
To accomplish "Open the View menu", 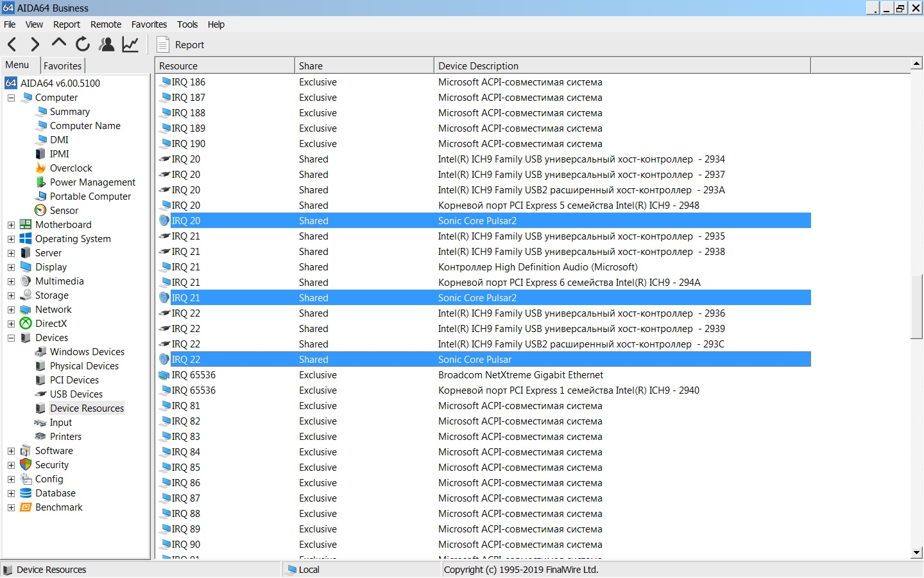I will click(x=34, y=24).
